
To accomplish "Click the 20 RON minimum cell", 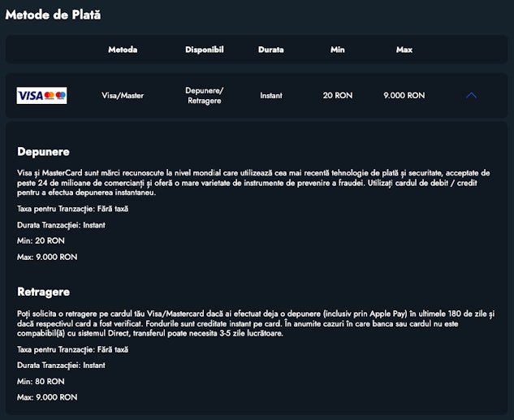I will click(337, 96).
